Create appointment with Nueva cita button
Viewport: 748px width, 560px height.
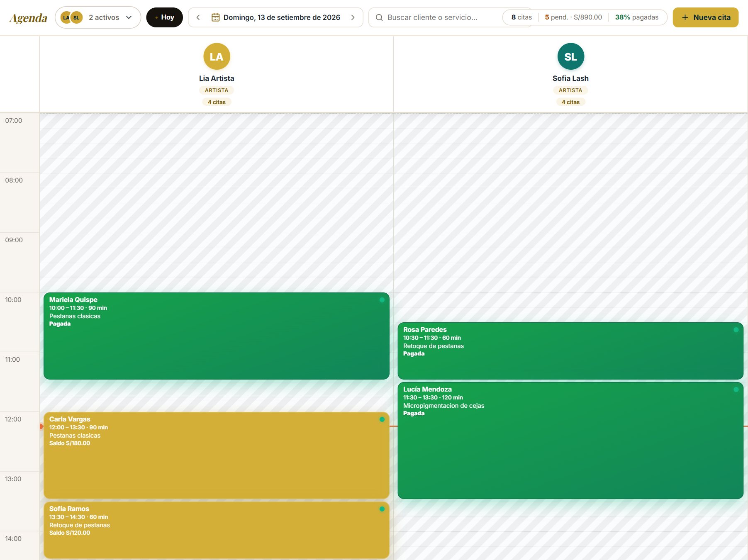pos(705,17)
